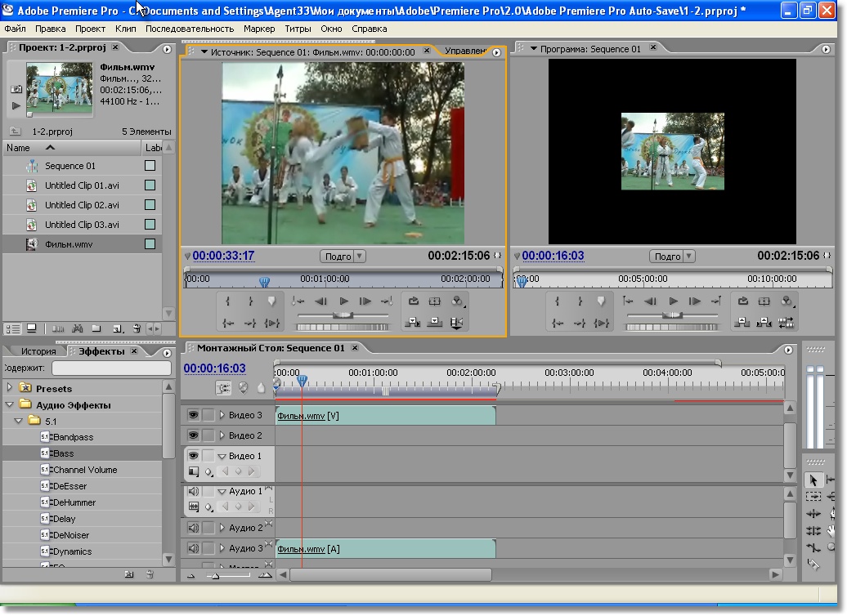Click Play In to Out in Source monitor
The width and height of the screenshot is (847, 616).
(271, 323)
